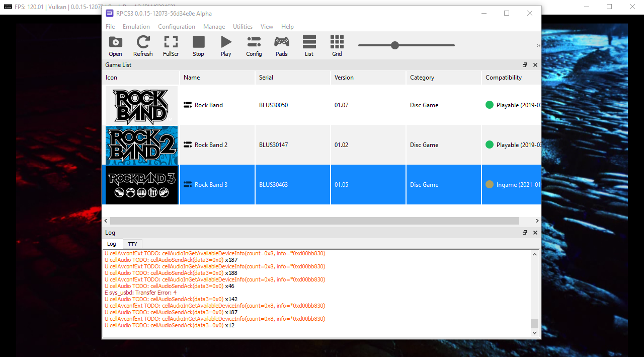The height and width of the screenshot is (357, 644).
Task: Click the custom config icon beside Rock Band
Action: [188, 105]
